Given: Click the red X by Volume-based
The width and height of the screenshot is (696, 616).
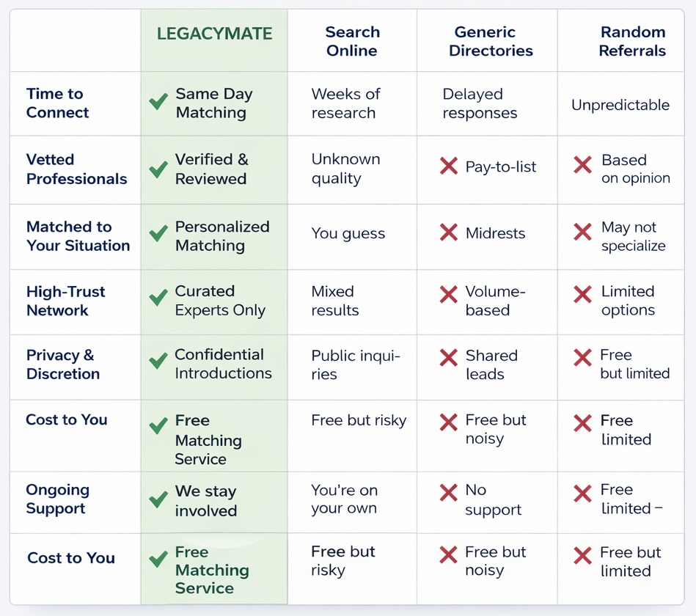Looking at the screenshot, I should 449,294.
